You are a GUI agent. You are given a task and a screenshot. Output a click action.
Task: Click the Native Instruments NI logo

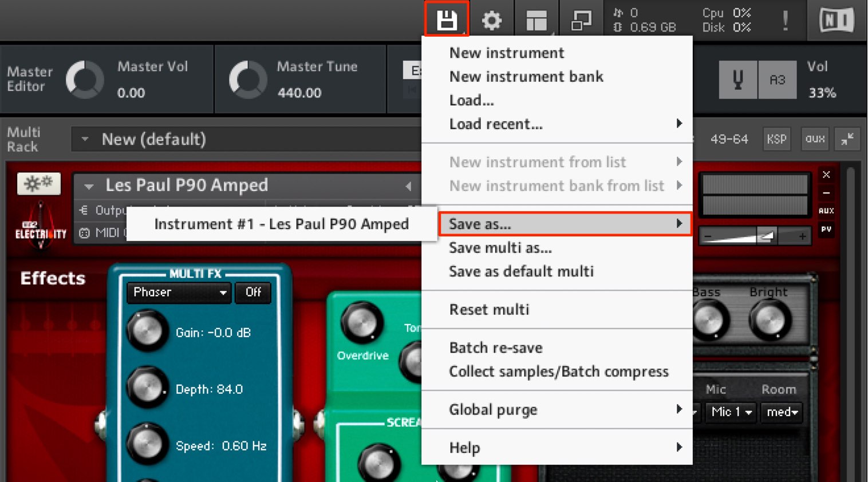837,21
